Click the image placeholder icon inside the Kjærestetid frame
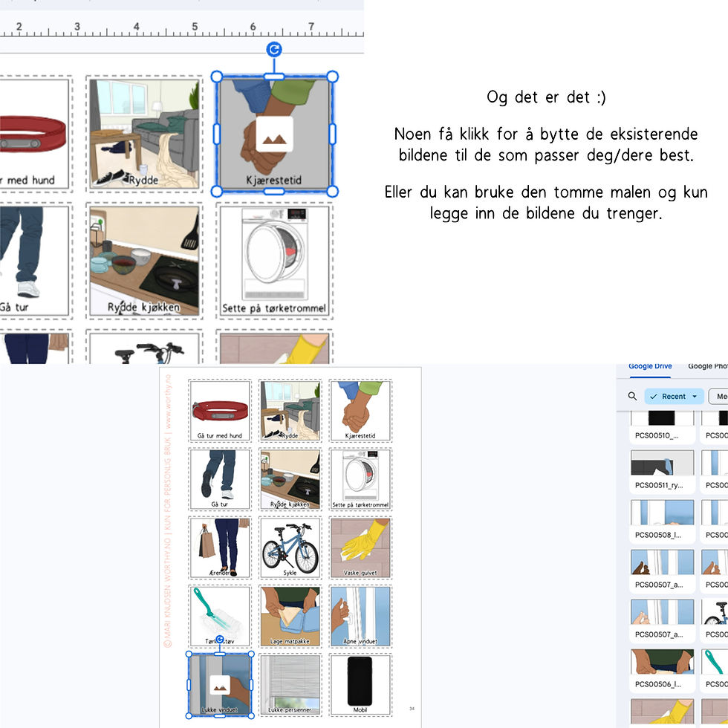This screenshot has height=728, width=728. 273,134
